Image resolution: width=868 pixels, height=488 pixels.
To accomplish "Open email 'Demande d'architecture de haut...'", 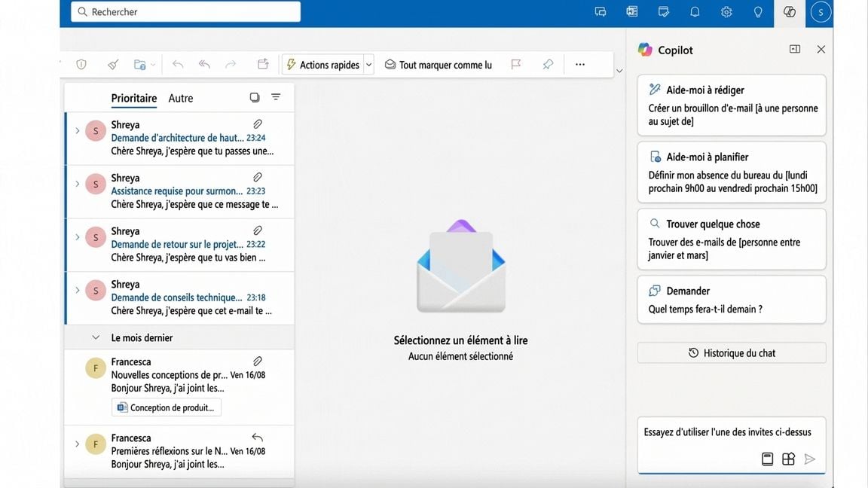I will [180, 139].
